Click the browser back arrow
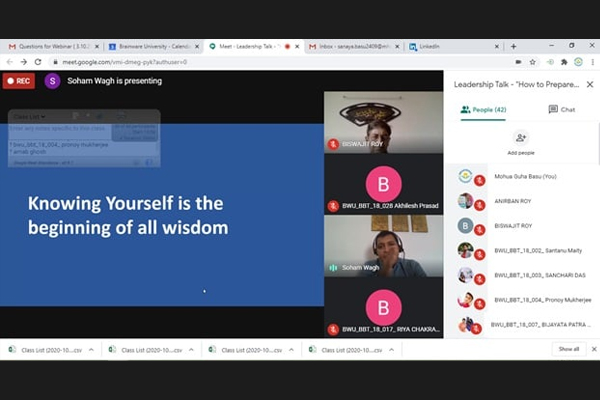This screenshot has height=400, width=600. coord(9,62)
